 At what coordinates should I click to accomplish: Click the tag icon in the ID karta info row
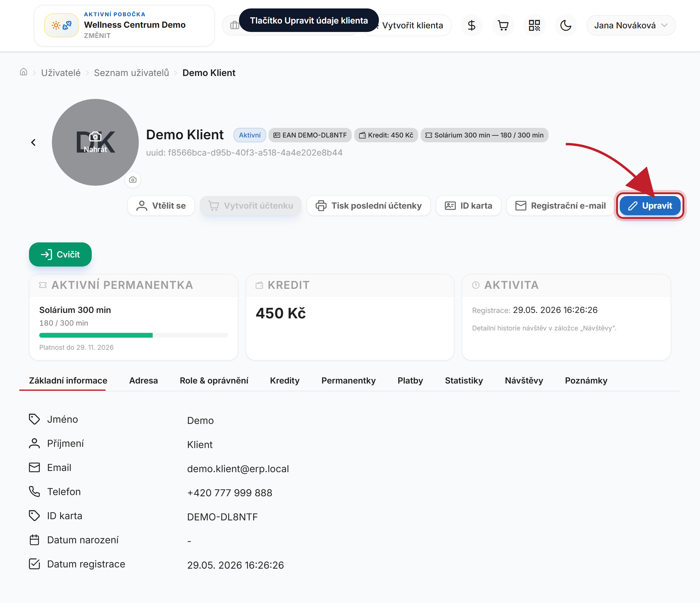tap(34, 516)
